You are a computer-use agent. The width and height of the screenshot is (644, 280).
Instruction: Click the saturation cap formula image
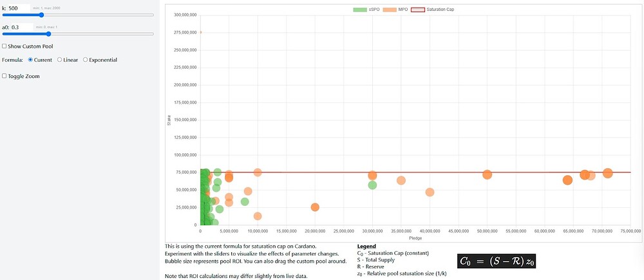pos(497,261)
